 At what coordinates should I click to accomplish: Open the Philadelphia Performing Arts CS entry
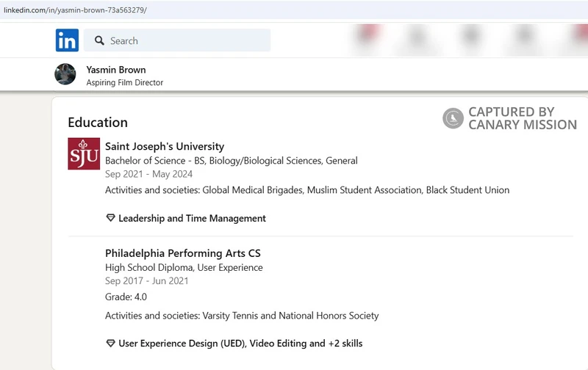coord(182,253)
